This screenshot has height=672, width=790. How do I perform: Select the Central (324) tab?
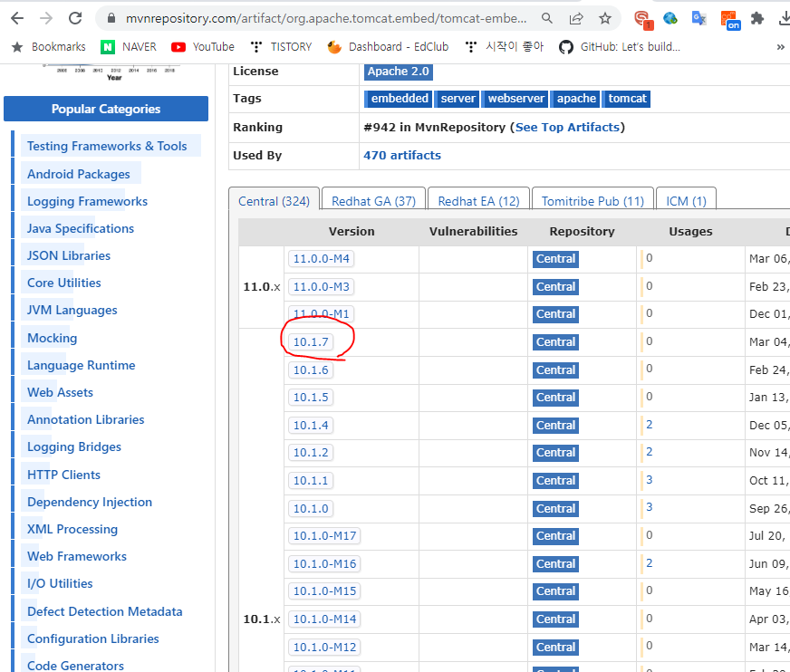pos(274,201)
